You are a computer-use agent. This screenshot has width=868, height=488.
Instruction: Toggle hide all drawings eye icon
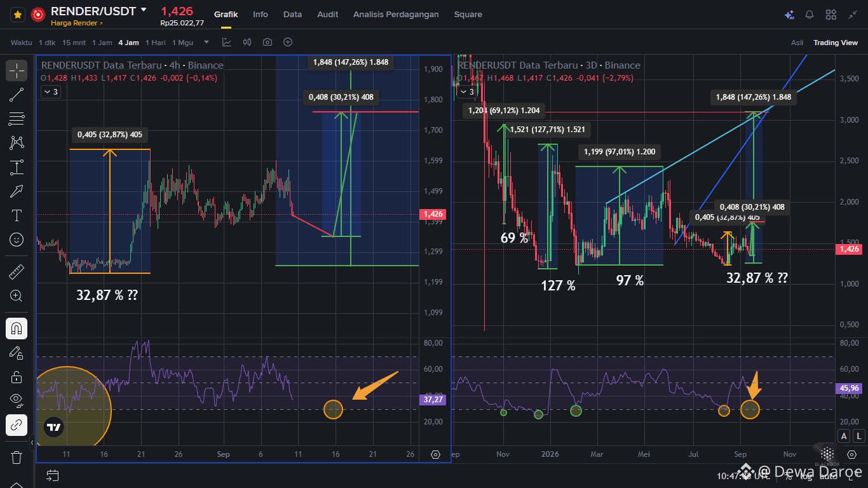point(17,400)
